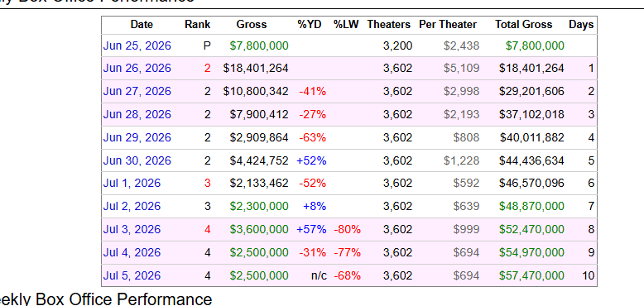
Task: Click the Total Gross column header
Action: coord(524,25)
